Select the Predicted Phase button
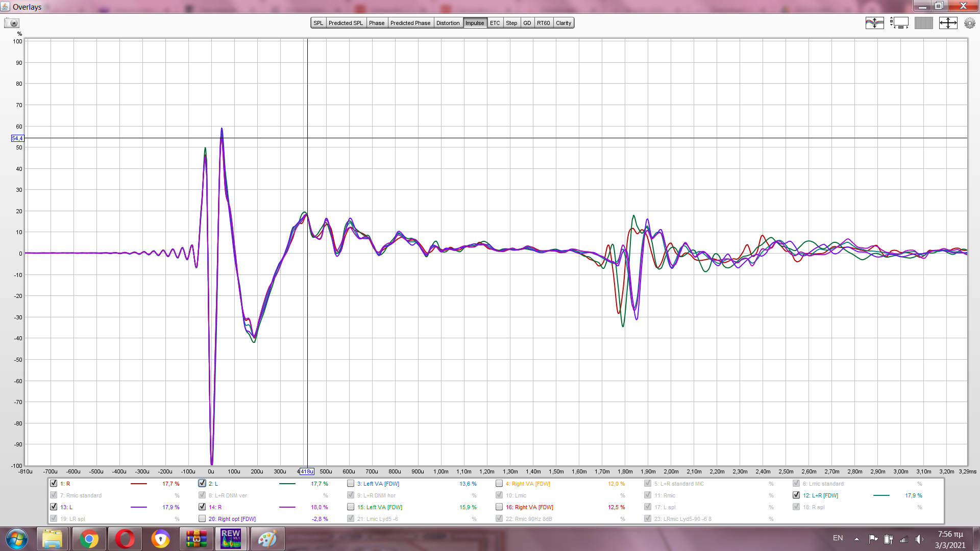The width and height of the screenshot is (980, 551). (x=410, y=23)
